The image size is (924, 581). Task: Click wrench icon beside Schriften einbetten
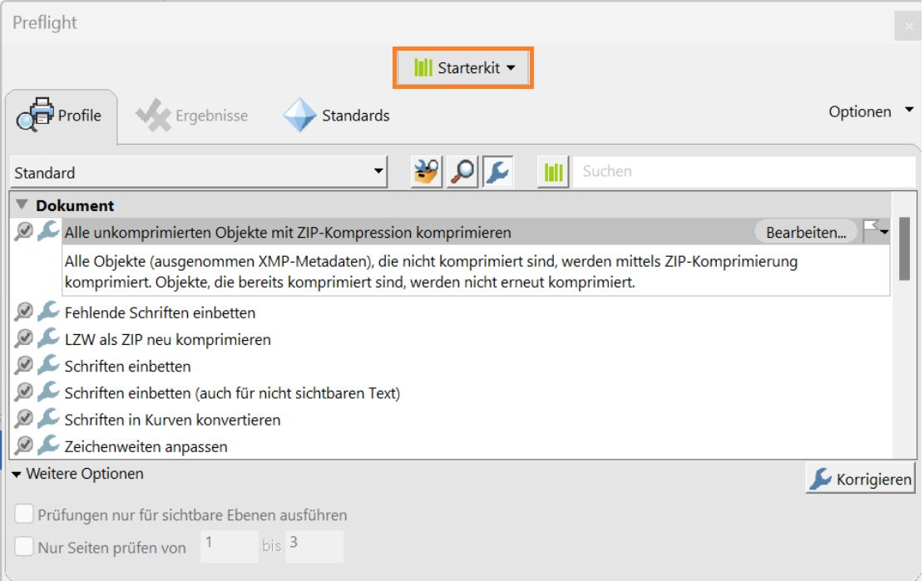(x=46, y=366)
